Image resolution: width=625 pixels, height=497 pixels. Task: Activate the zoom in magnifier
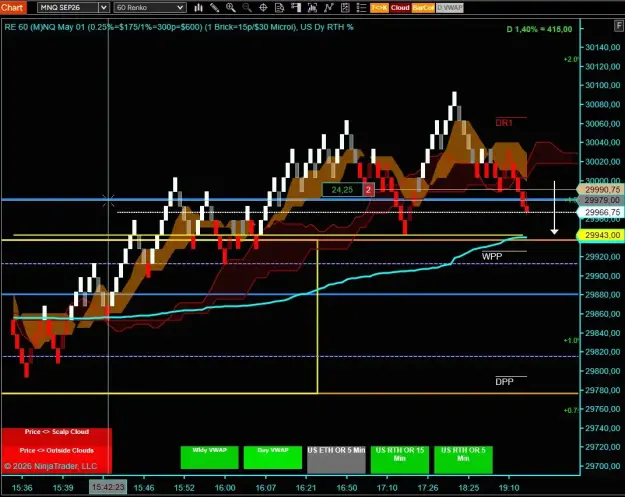pyautogui.click(x=230, y=8)
